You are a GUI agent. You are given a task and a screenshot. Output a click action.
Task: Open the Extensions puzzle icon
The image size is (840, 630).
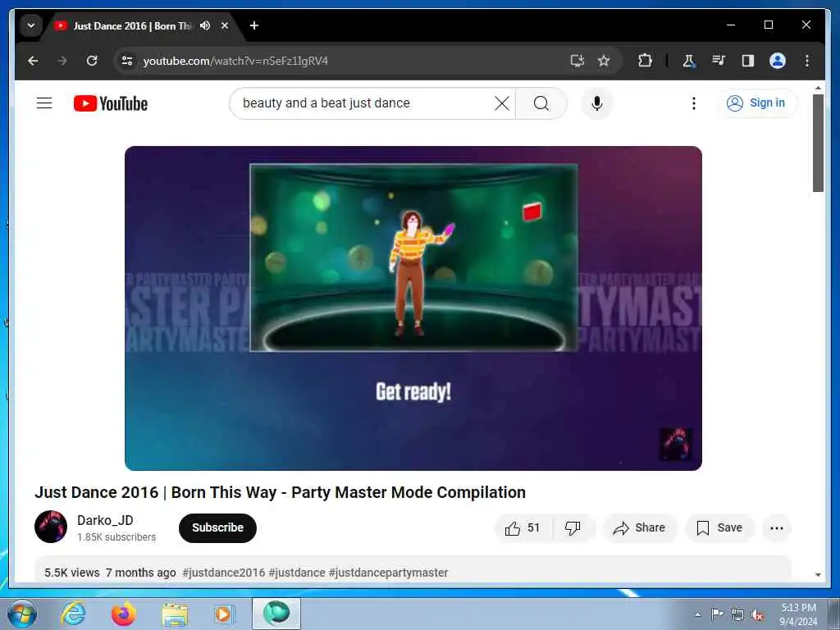[645, 61]
